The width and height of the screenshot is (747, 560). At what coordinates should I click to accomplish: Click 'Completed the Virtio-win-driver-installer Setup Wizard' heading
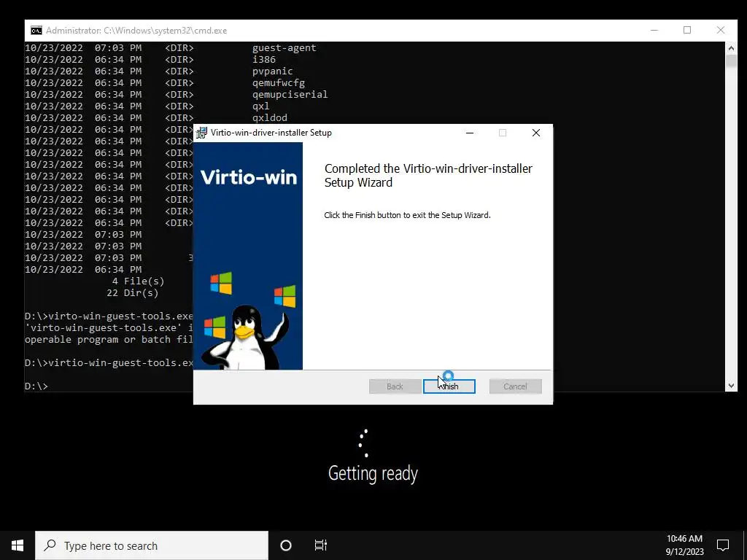click(x=428, y=175)
